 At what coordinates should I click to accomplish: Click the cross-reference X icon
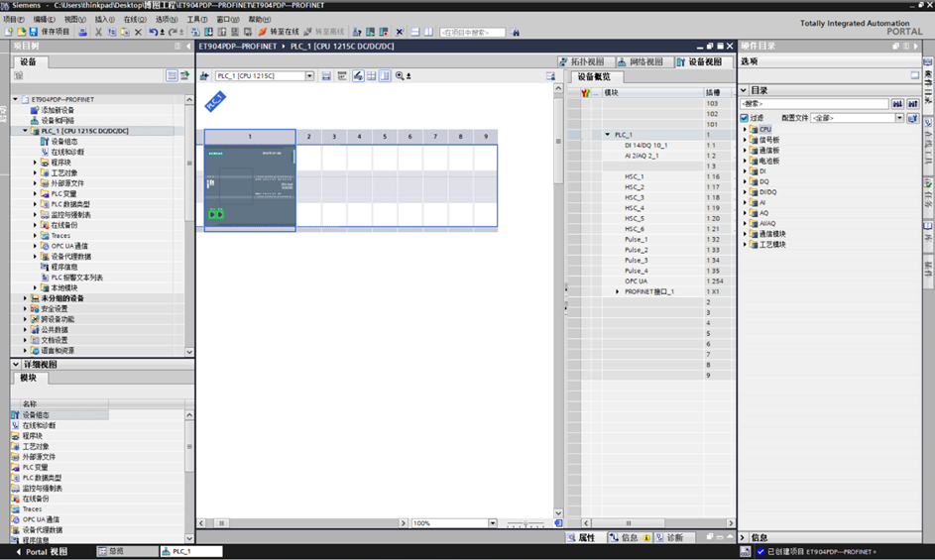(400, 32)
